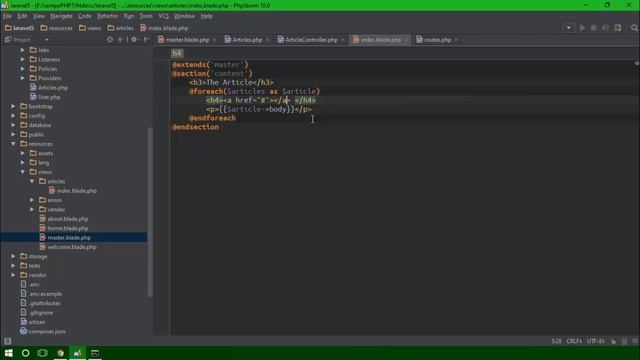Viewport: 640px width, 360px height.
Task: Select welcome.blade.php in project tree
Action: coord(68,247)
